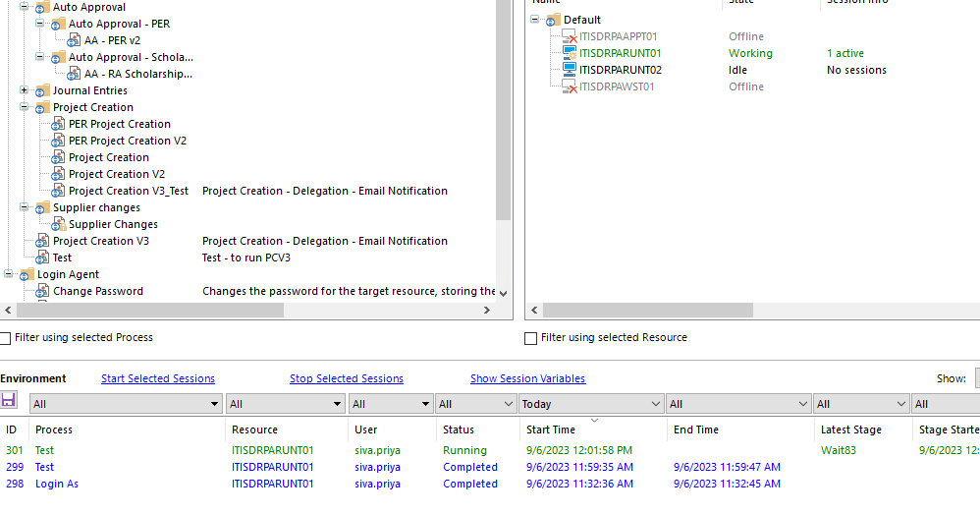
Task: Click the Supplier changes folder icon
Action: (x=42, y=207)
